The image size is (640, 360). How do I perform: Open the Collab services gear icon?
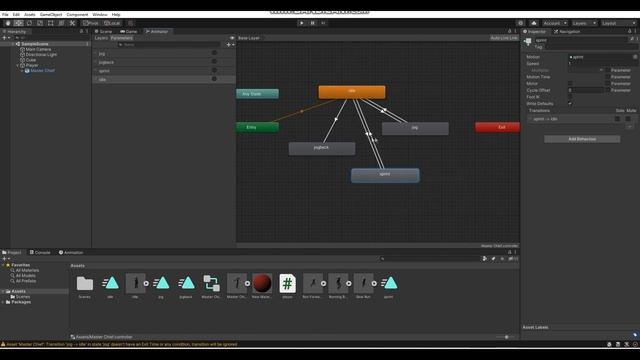(x=520, y=23)
